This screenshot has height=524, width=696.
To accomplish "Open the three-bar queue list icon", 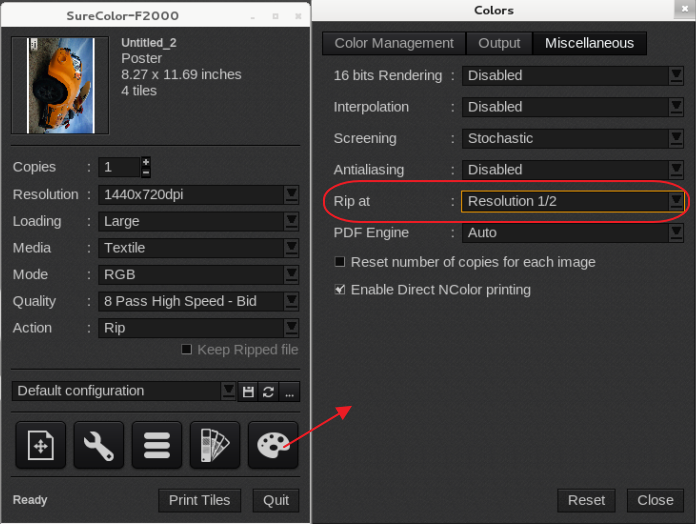I will 156,445.
